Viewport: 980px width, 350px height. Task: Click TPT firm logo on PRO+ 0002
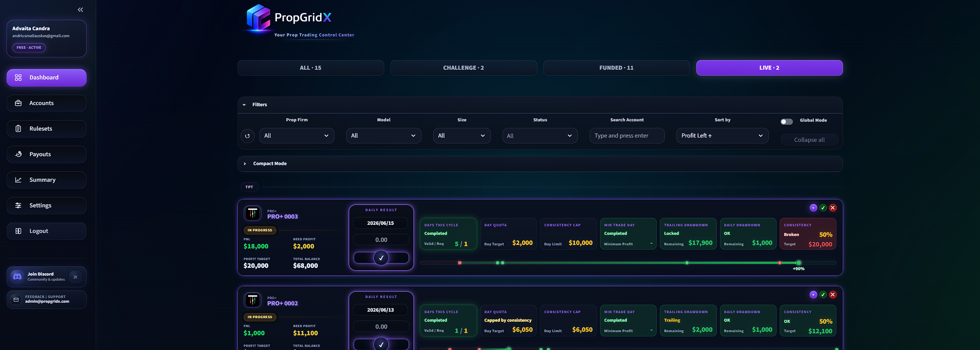click(x=253, y=300)
